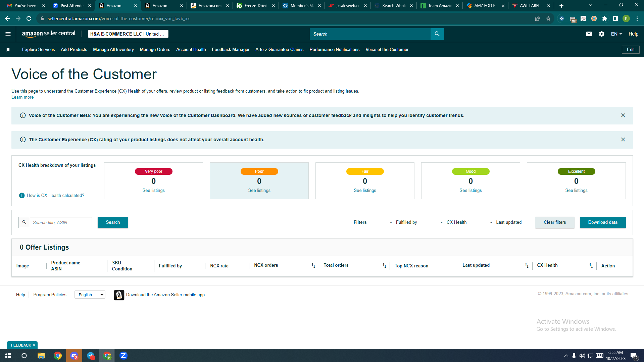Open the Seller Central hamburger menu
Viewport: 644px width, 362px height.
[8, 34]
